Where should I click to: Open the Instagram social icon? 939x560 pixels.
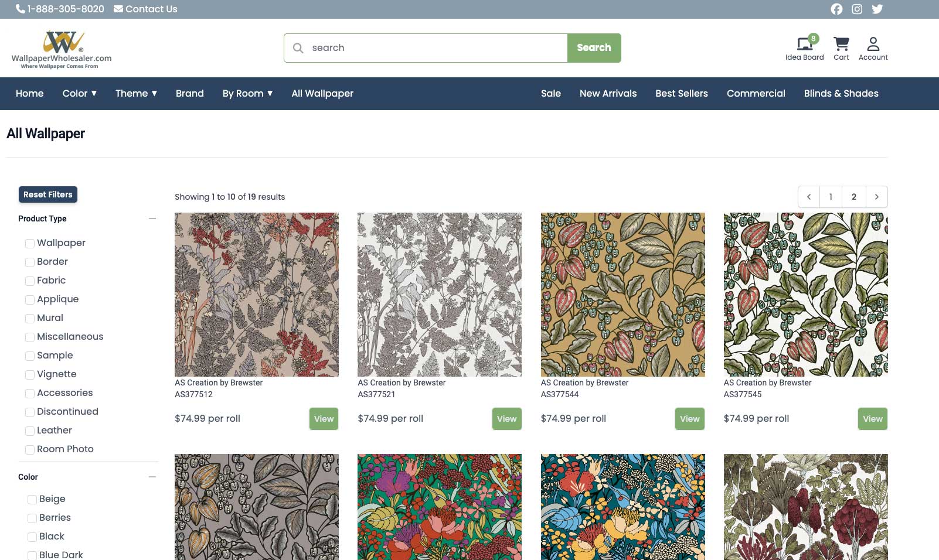(x=857, y=9)
